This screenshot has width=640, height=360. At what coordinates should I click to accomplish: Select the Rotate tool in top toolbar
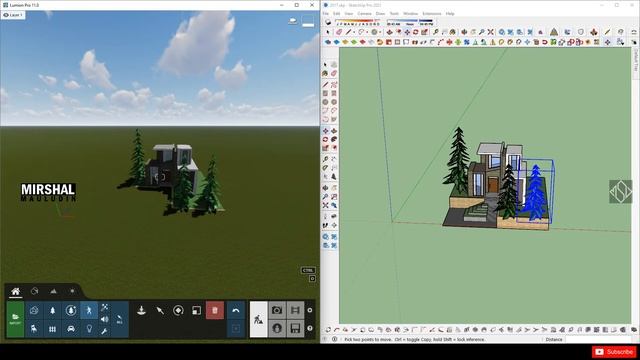pyautogui.click(x=416, y=32)
